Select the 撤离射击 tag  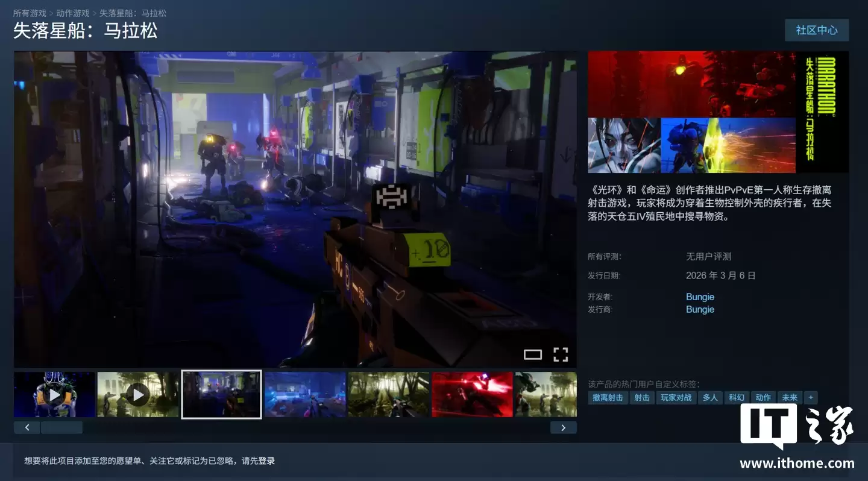[x=607, y=398]
